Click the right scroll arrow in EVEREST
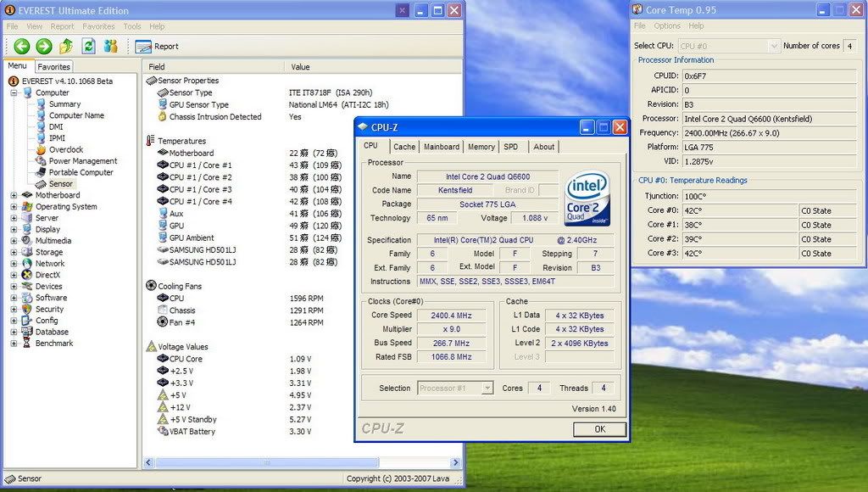This screenshot has height=492, width=868. [x=455, y=462]
